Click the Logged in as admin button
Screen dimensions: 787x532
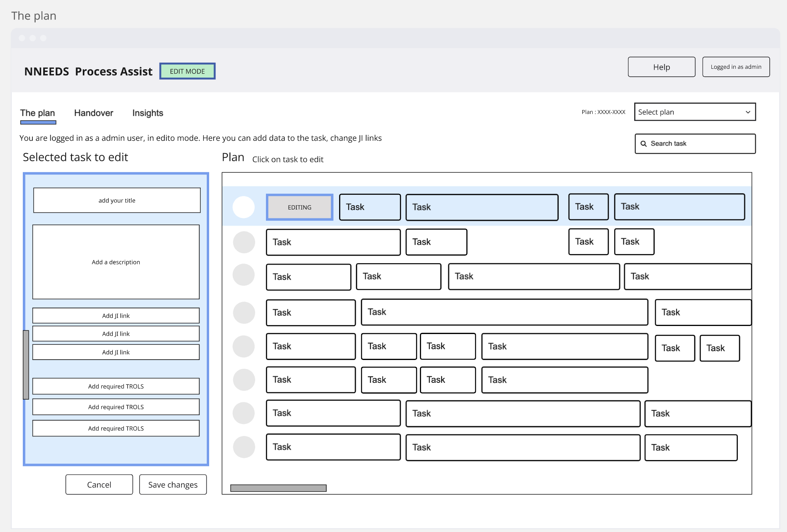(736, 67)
